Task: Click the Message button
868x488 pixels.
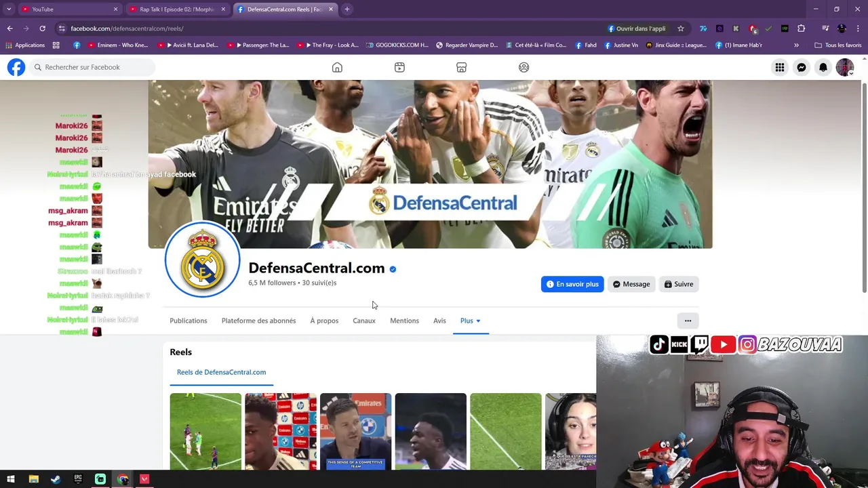Action: (x=631, y=284)
